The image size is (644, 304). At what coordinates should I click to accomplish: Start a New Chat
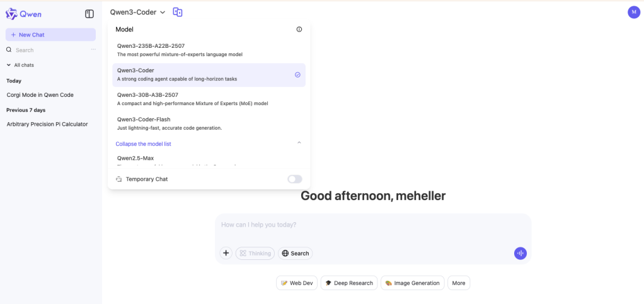click(50, 35)
